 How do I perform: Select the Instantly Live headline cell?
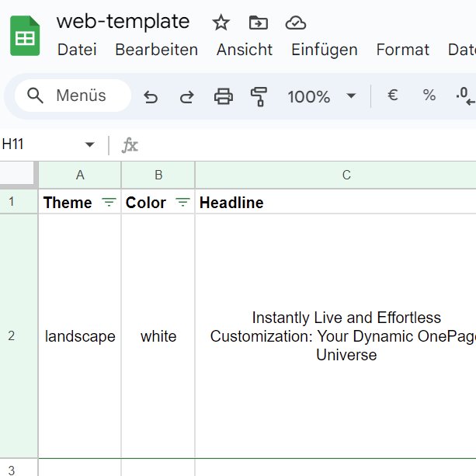pyautogui.click(x=335, y=336)
